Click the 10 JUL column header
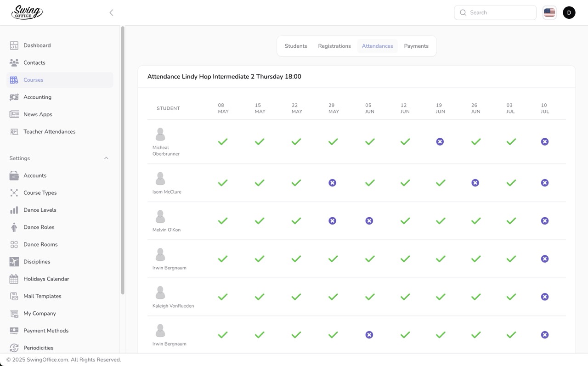Image resolution: width=588 pixels, height=366 pixels. (x=545, y=108)
